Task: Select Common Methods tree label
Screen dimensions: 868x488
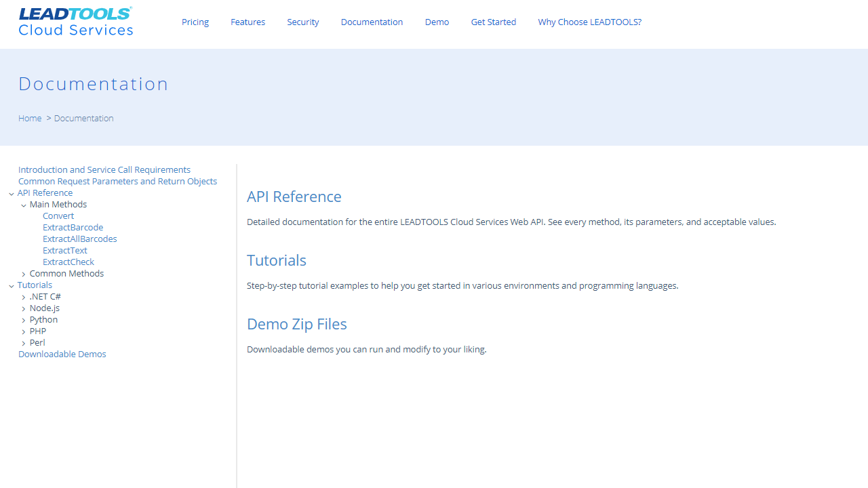Action: (x=66, y=273)
